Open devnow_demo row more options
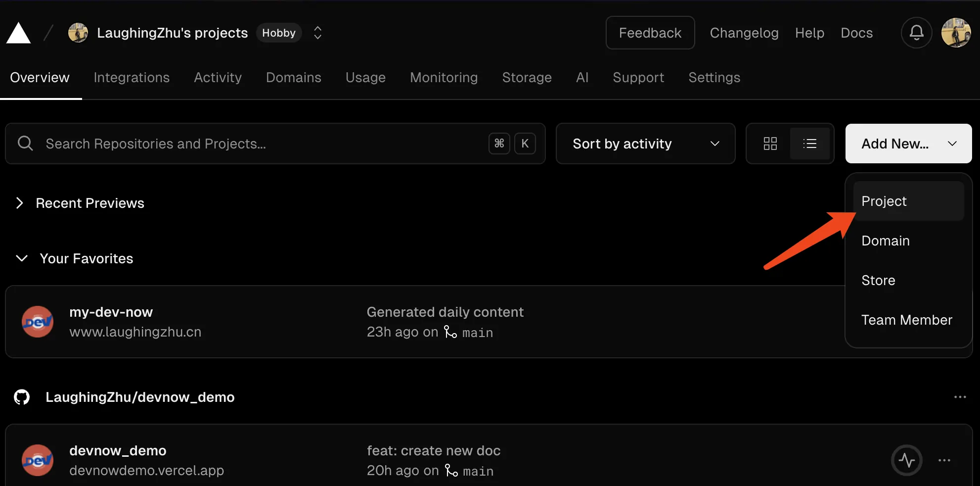Screen dimensions: 980x486 pos(944,460)
